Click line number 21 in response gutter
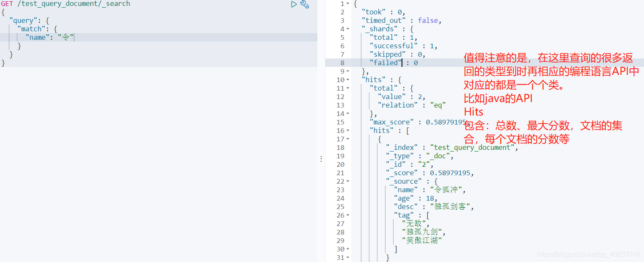 (x=341, y=173)
